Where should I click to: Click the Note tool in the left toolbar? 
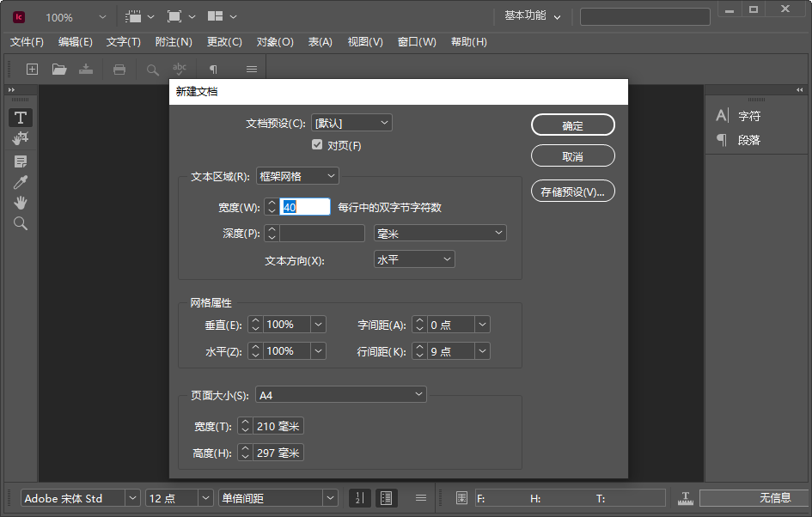pos(20,161)
